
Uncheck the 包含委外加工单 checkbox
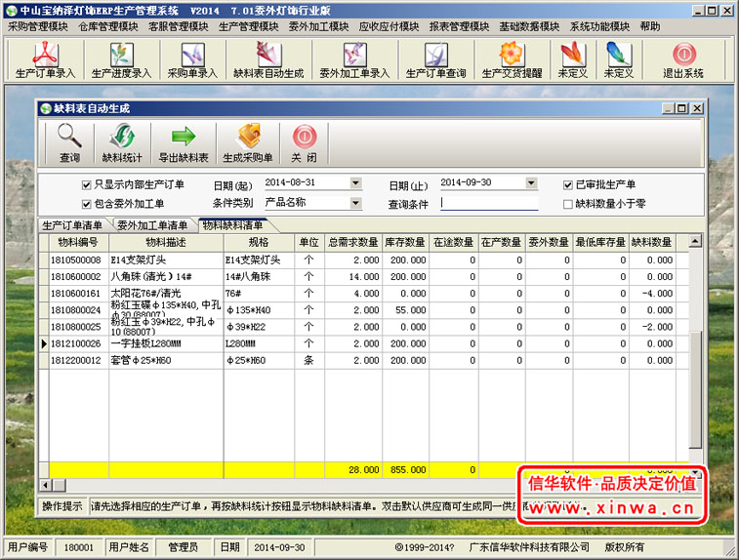click(x=87, y=204)
